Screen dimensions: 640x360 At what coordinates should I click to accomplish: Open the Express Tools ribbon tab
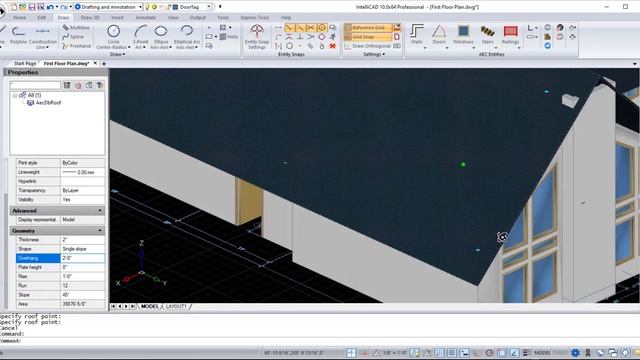point(255,18)
